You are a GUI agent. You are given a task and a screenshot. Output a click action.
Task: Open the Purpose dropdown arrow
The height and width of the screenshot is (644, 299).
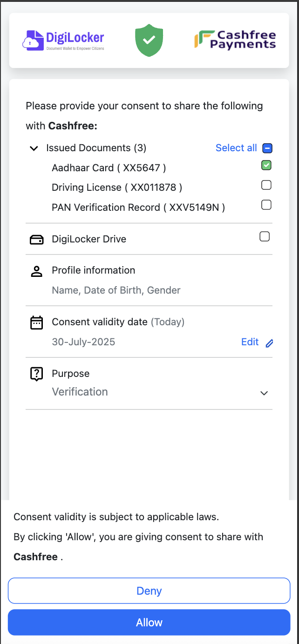tap(264, 393)
